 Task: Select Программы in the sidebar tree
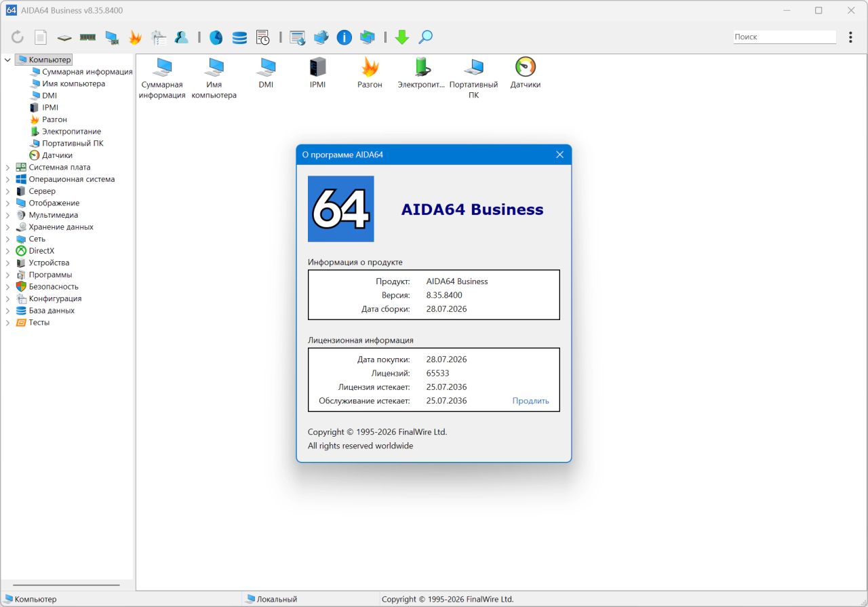(50, 275)
